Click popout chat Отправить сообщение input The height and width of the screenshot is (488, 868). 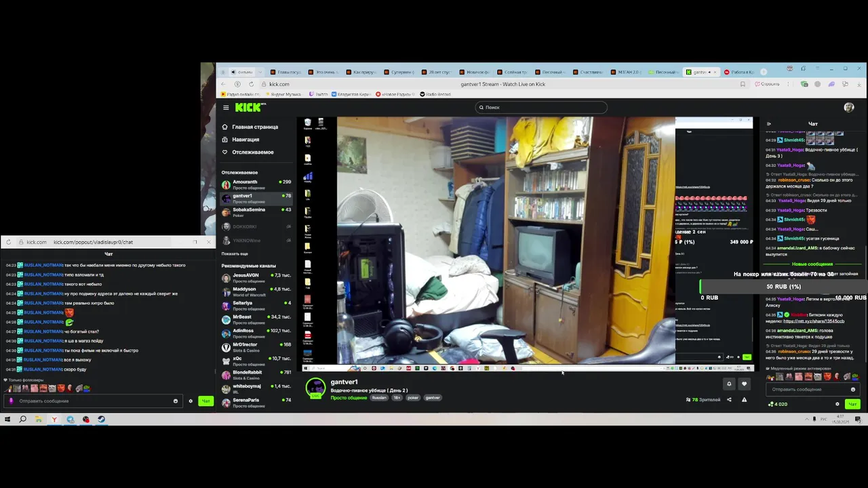pos(92,401)
